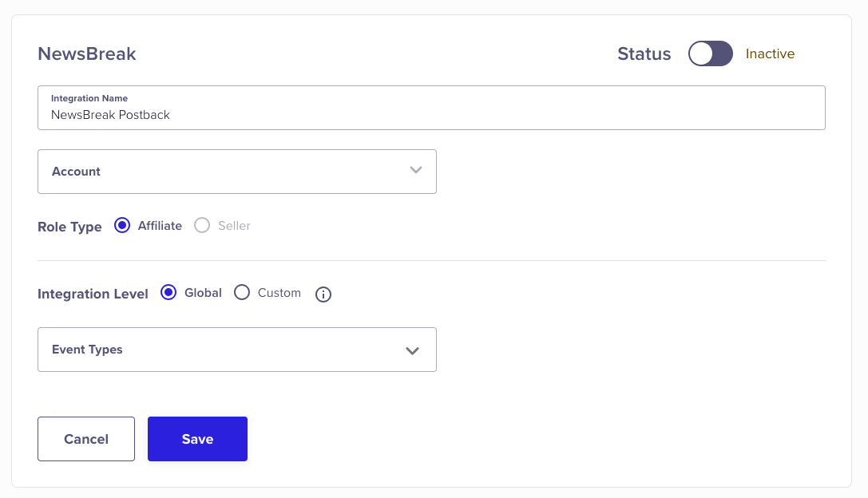This screenshot has width=868, height=498.
Task: Click the NewsBreak heading title
Action: 87,54
